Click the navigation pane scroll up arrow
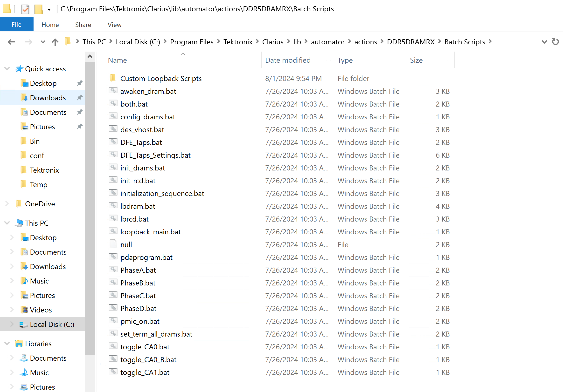This screenshot has height=392, width=563. 90,57
